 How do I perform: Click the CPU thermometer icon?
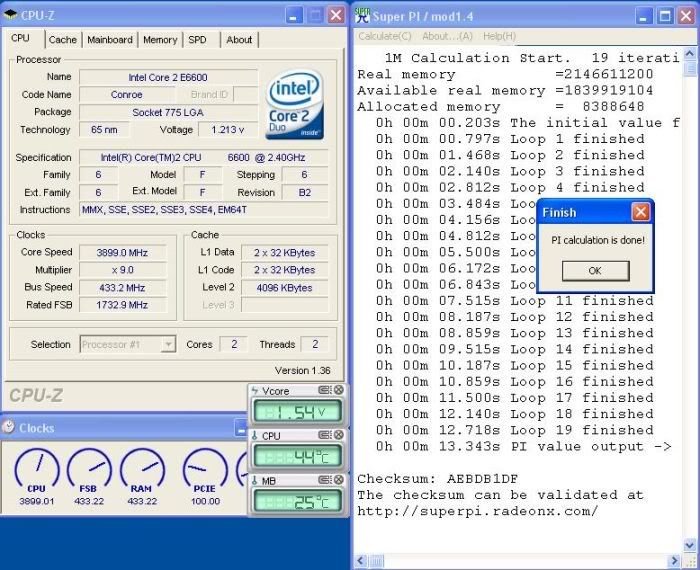point(254,436)
